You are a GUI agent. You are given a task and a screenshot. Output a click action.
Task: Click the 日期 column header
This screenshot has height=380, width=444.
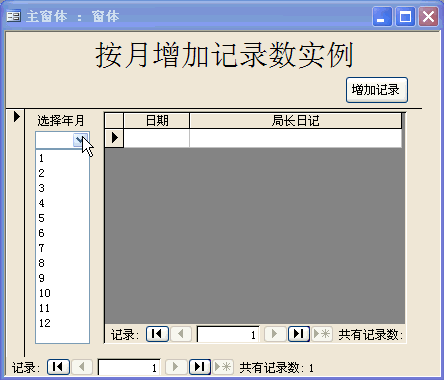[x=157, y=121]
